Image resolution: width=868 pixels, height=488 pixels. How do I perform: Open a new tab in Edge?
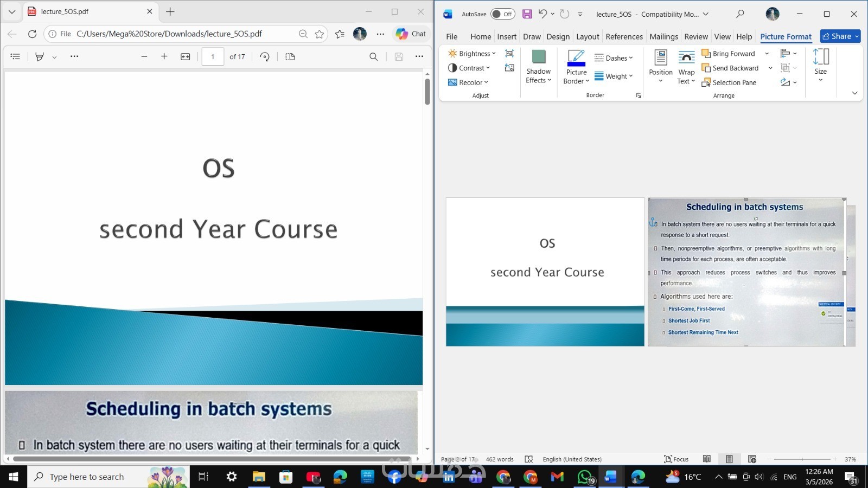click(170, 11)
